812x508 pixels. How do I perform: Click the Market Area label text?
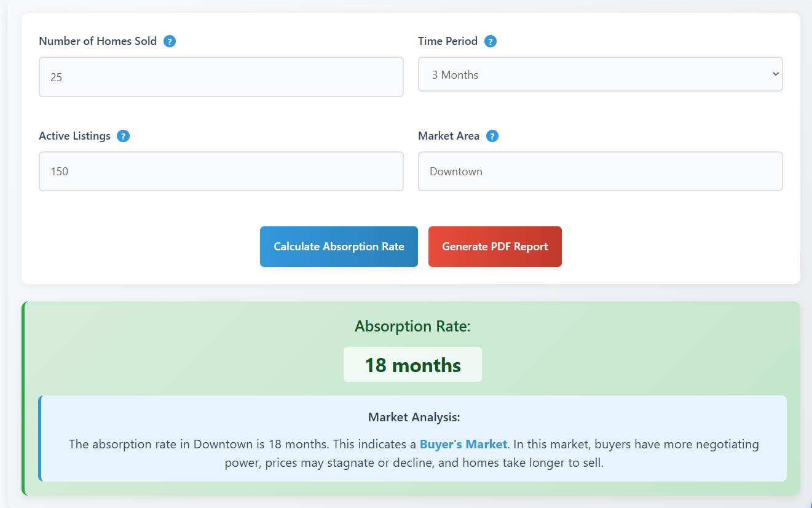click(x=449, y=136)
